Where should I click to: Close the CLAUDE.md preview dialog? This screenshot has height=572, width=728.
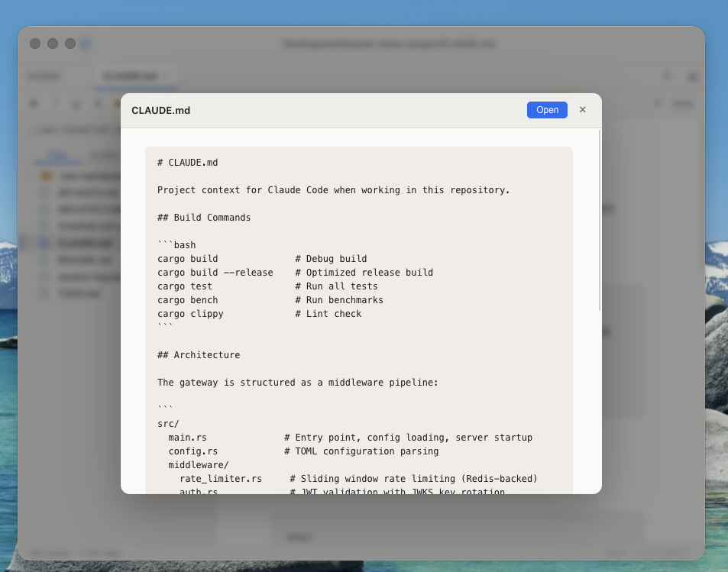click(583, 109)
